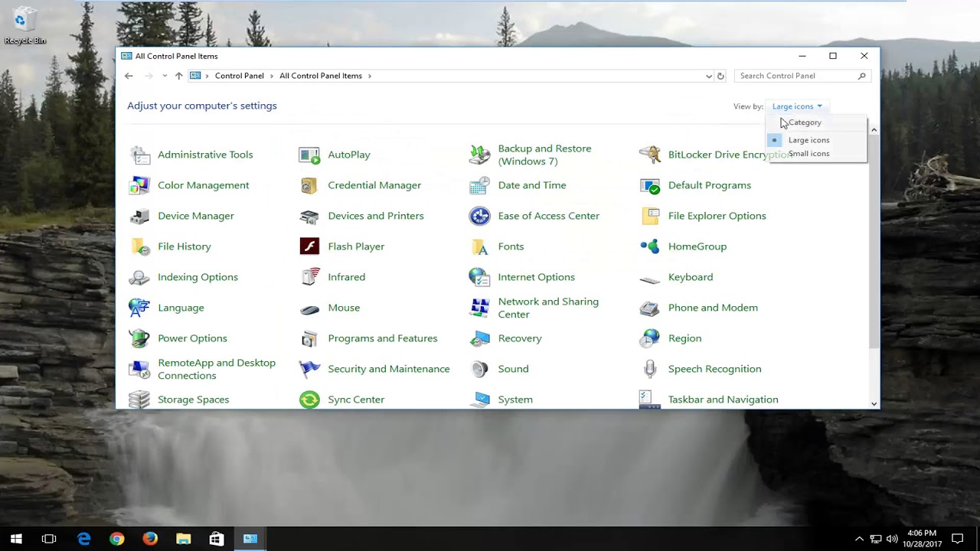This screenshot has height=551, width=980.
Task: Click the Control Panel breadcrumb
Action: coord(239,76)
